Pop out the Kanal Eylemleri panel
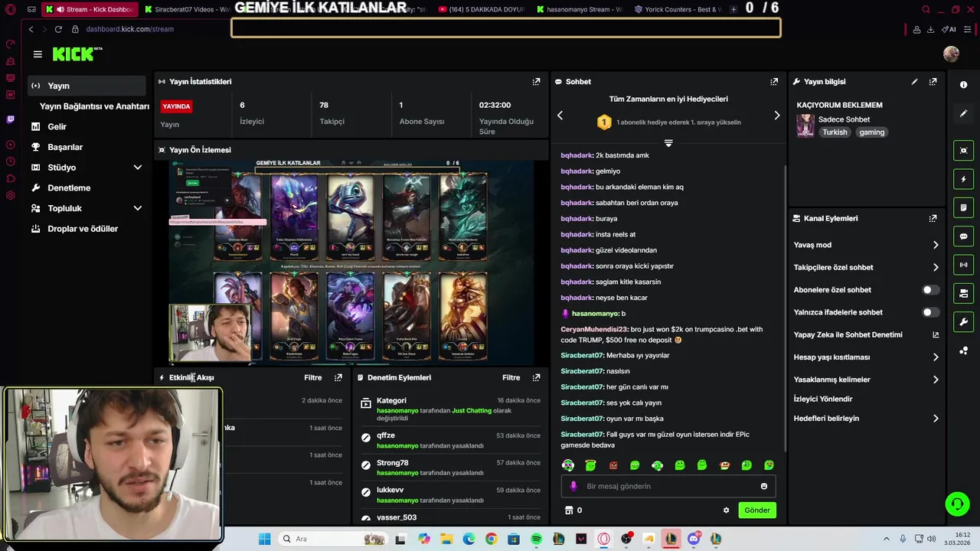The image size is (980, 551). click(933, 218)
